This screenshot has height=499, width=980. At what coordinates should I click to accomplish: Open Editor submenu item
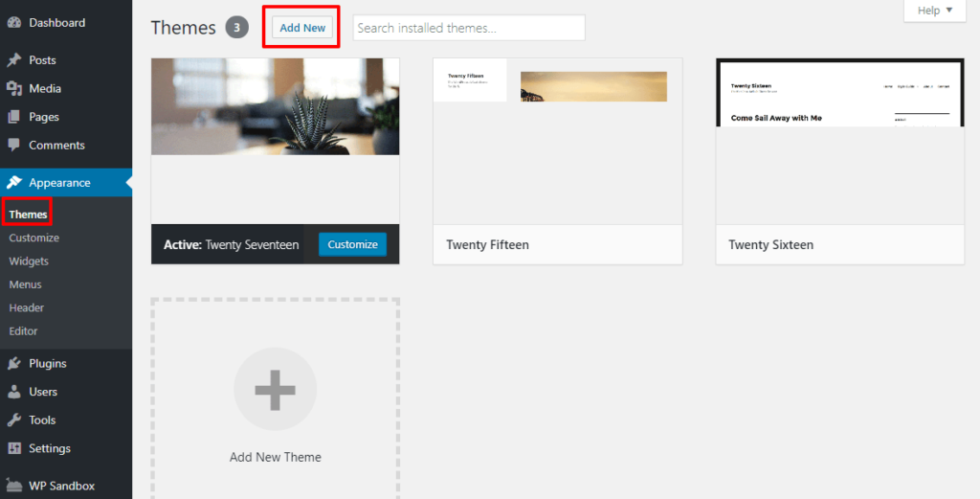click(x=23, y=330)
